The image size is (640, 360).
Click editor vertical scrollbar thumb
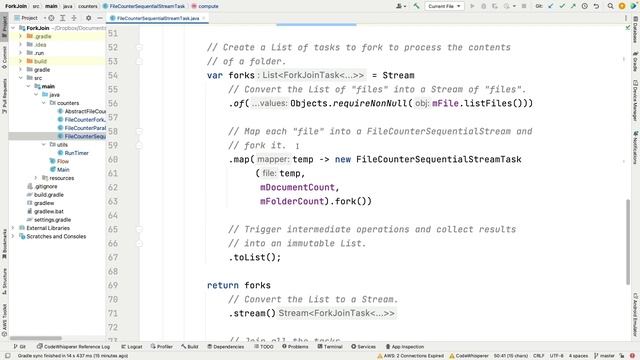pyautogui.click(x=628, y=242)
